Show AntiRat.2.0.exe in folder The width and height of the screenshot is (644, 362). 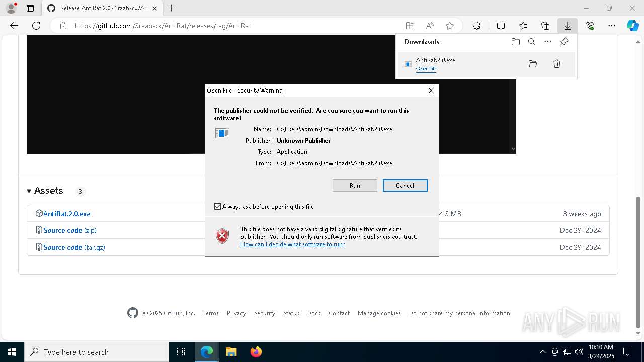point(533,64)
